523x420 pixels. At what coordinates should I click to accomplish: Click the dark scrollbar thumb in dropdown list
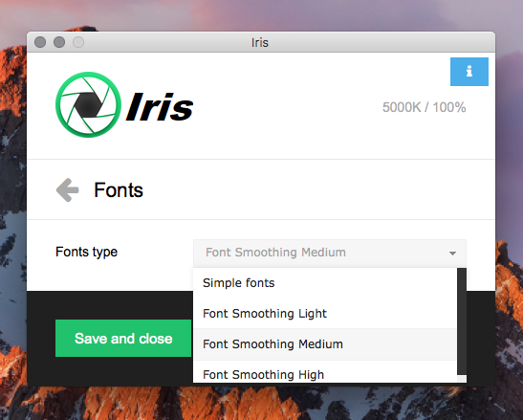tap(462, 321)
